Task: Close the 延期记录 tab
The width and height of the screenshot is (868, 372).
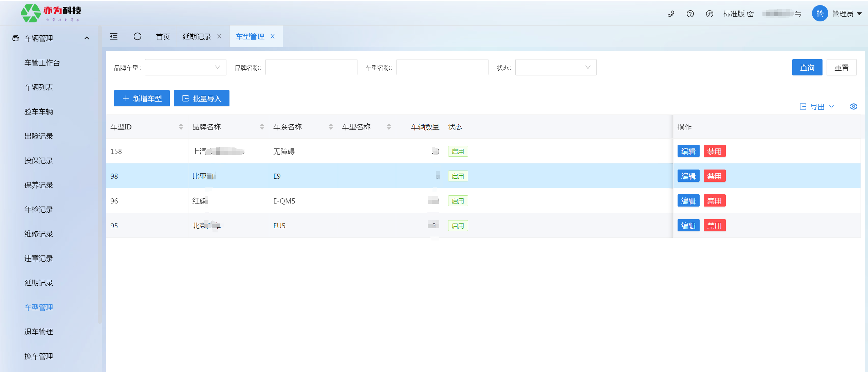Action: [219, 36]
